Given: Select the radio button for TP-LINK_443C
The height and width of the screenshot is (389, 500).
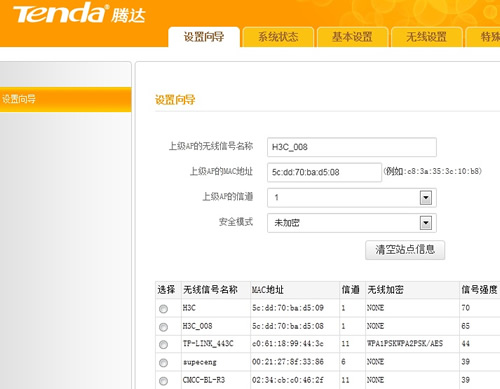Looking at the screenshot, I should point(163,344).
